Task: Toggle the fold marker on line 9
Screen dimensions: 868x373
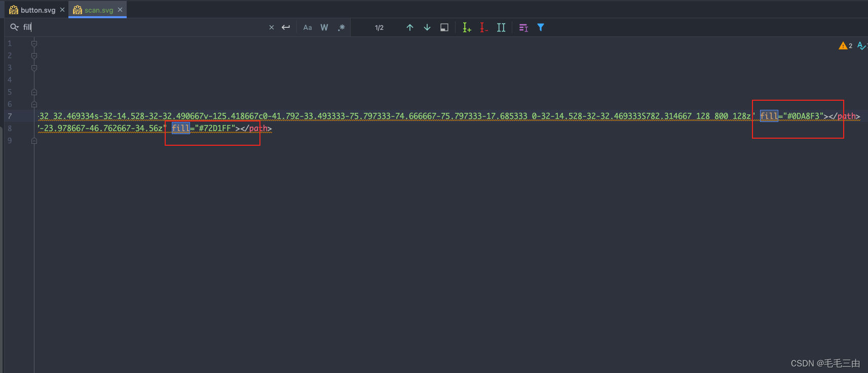Action: coord(34,141)
